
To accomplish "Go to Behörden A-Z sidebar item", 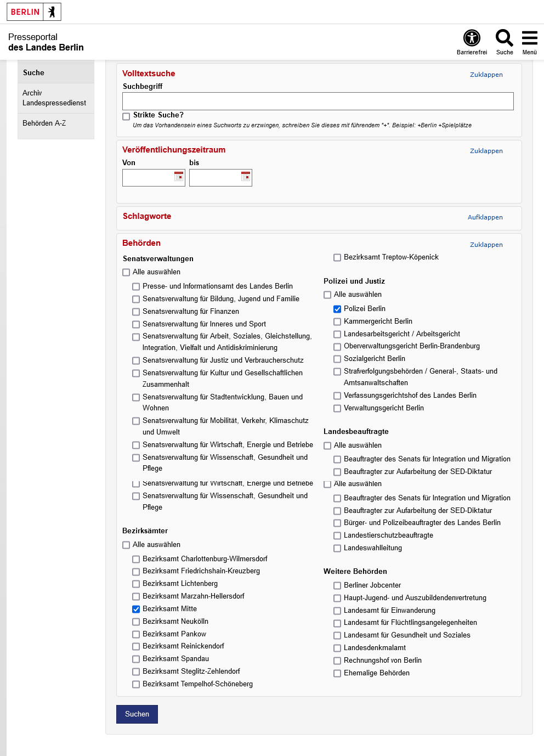I will click(44, 123).
